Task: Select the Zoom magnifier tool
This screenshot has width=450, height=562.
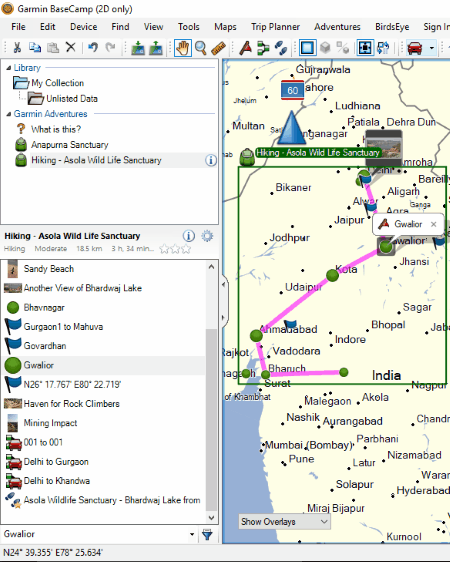Action: (x=201, y=48)
